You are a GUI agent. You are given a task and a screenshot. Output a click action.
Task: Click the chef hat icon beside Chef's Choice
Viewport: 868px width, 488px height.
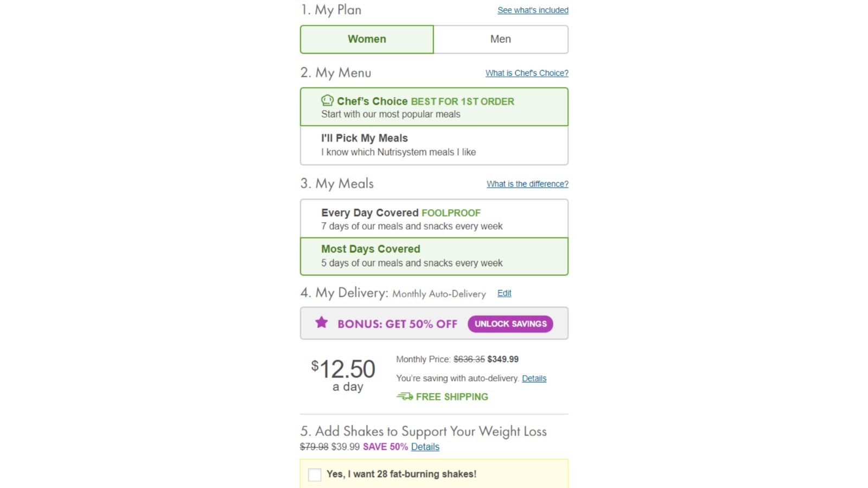327,100
